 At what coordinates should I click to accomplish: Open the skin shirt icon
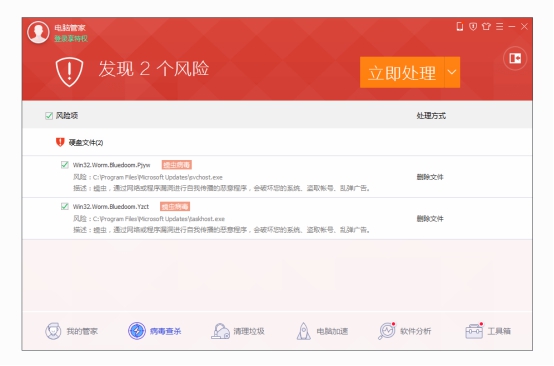tap(486, 26)
